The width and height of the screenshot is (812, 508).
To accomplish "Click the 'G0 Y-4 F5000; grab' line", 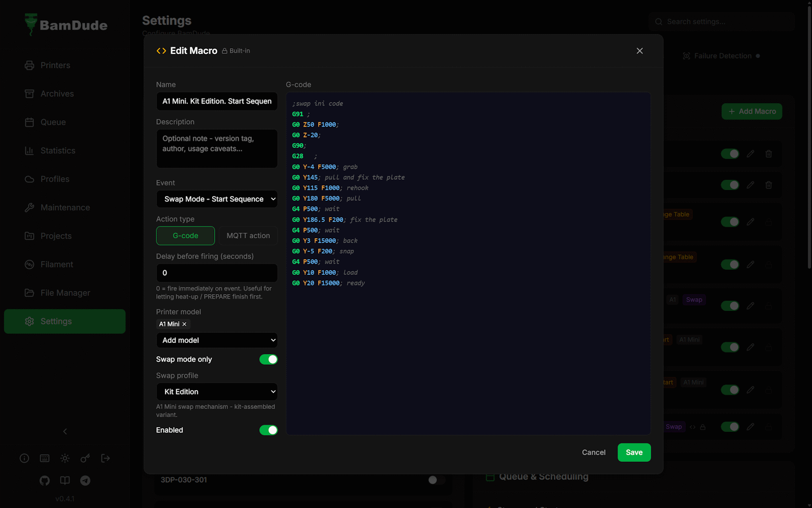I will click(x=325, y=167).
